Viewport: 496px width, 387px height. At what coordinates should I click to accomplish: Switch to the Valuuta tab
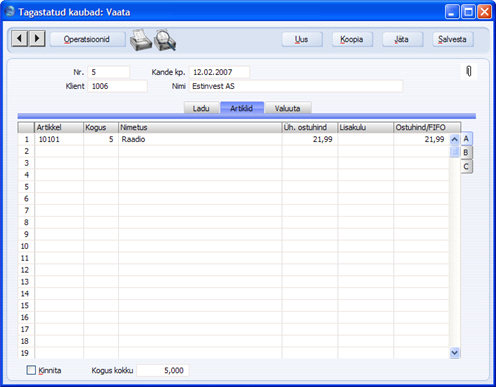(288, 108)
